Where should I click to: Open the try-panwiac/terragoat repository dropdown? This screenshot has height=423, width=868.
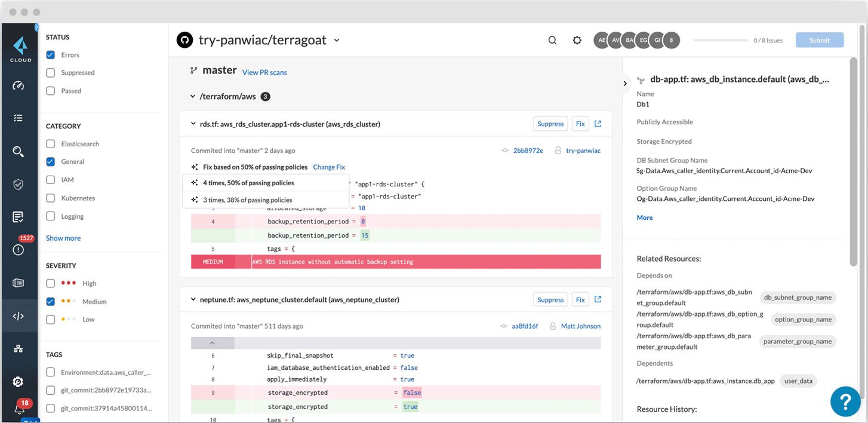337,40
